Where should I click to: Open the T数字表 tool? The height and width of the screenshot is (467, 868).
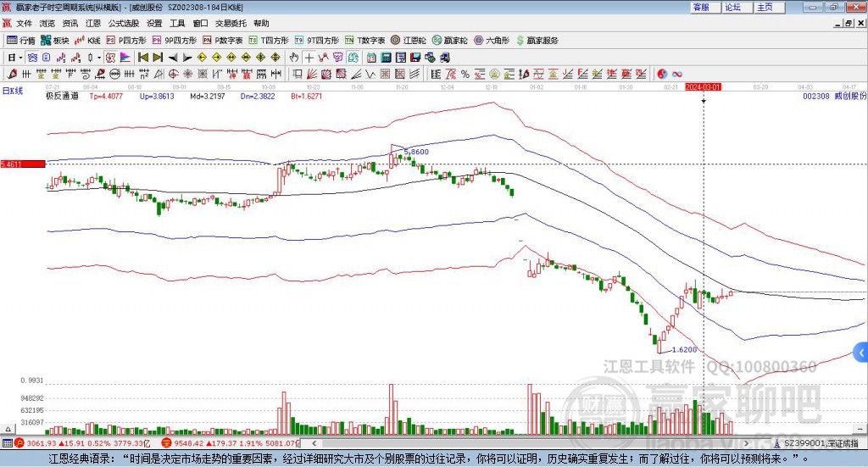pos(364,41)
